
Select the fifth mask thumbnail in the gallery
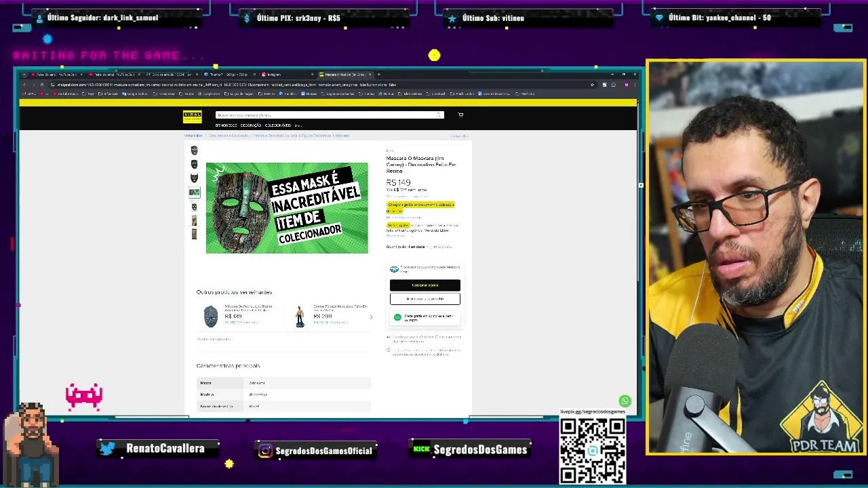click(194, 207)
